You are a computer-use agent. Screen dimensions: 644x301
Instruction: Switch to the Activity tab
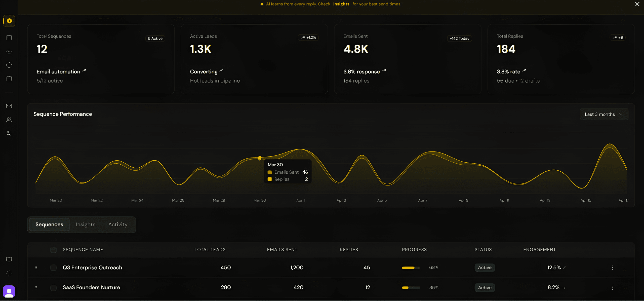coord(118,224)
